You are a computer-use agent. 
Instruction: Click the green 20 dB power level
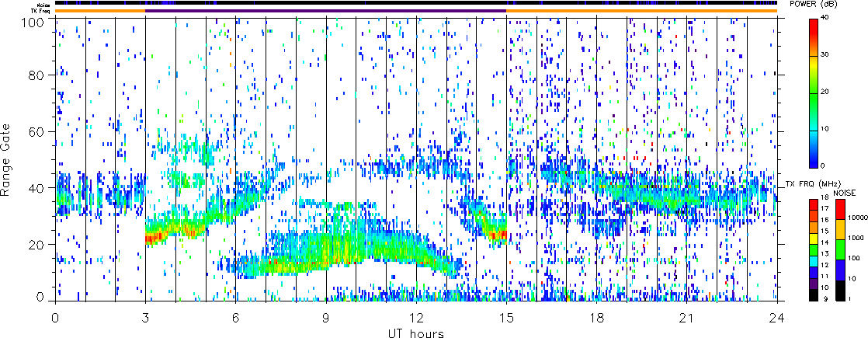point(814,93)
